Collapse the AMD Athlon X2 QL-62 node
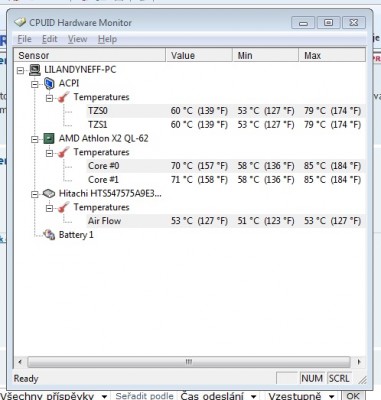 (x=35, y=139)
